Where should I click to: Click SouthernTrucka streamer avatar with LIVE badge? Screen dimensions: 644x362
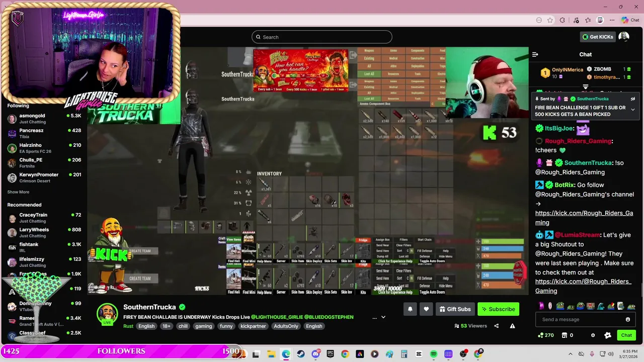(x=107, y=314)
